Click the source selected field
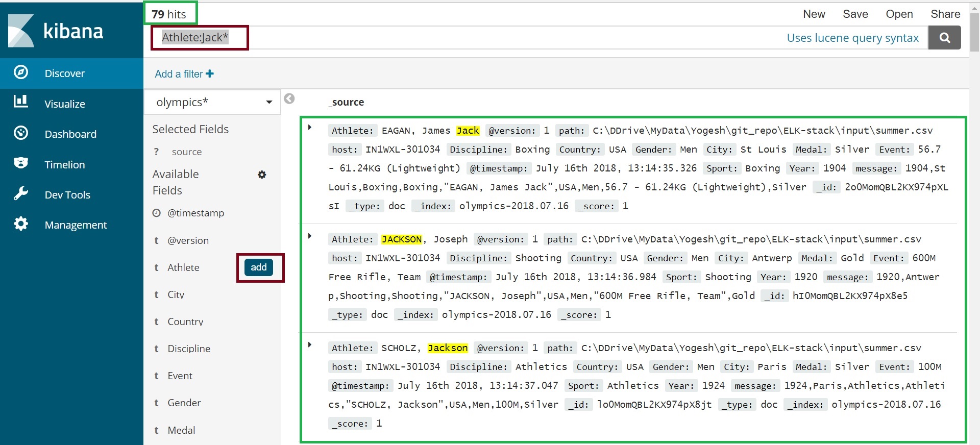 [187, 152]
